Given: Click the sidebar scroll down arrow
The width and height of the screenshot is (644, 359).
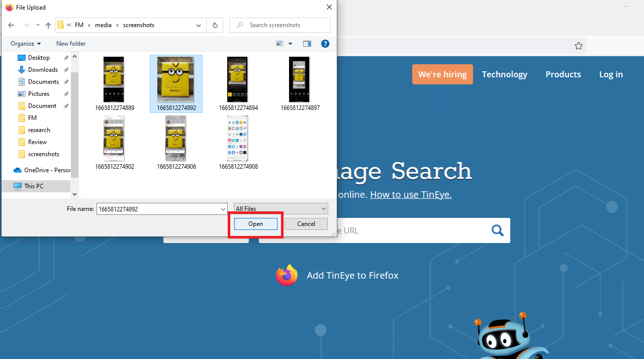Looking at the screenshot, I should coord(74,194).
